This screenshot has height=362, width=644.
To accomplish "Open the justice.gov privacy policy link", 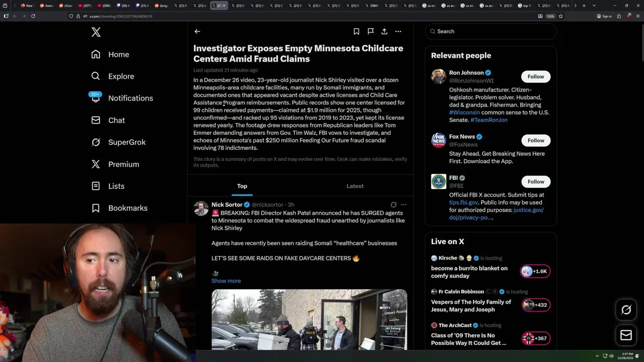I will pyautogui.click(x=496, y=214).
